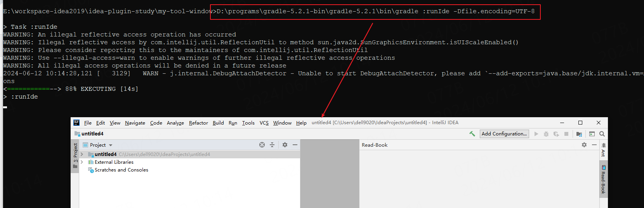The width and height of the screenshot is (644, 208).
Task: Open the View menu
Action: [115, 123]
